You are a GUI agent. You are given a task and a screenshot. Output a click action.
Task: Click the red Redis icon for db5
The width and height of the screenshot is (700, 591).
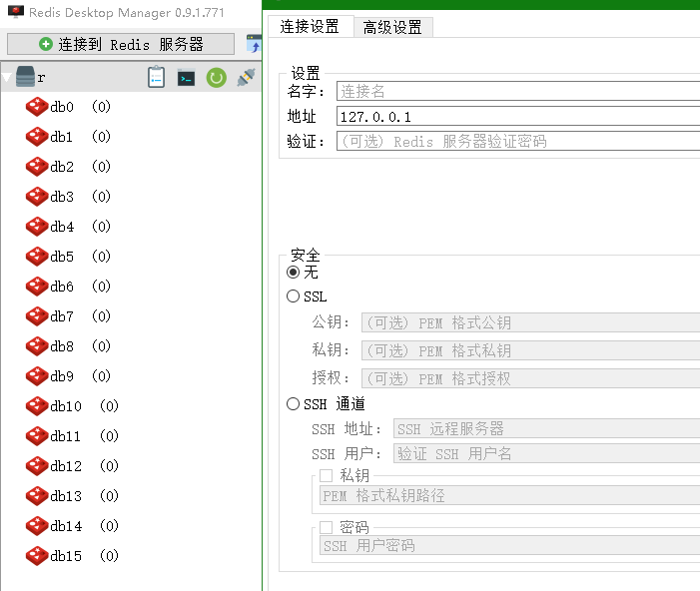(x=37, y=257)
